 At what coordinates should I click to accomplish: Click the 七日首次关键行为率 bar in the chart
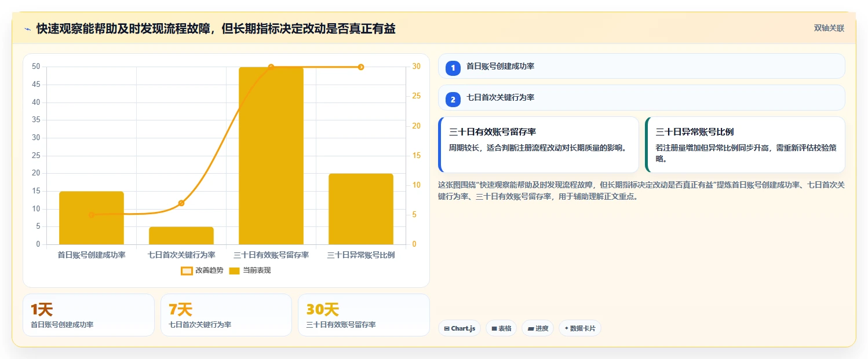[181, 236]
